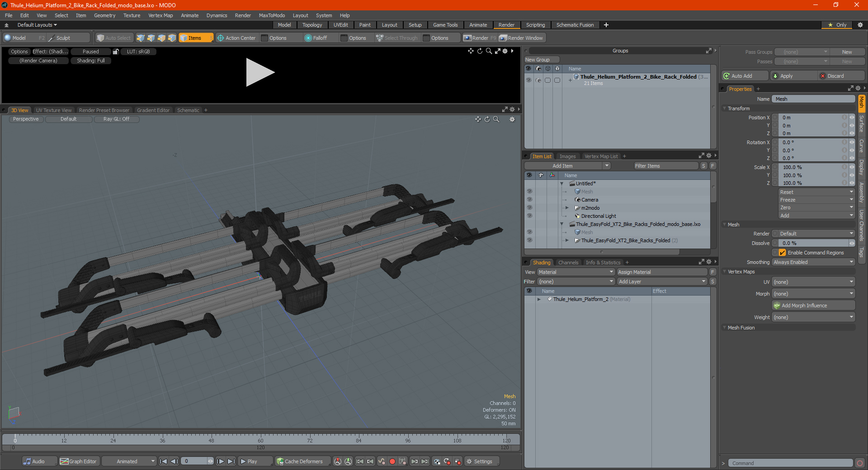The image size is (868, 470).
Task: Open Smoothing Always Enabled dropdown
Action: coord(813,262)
